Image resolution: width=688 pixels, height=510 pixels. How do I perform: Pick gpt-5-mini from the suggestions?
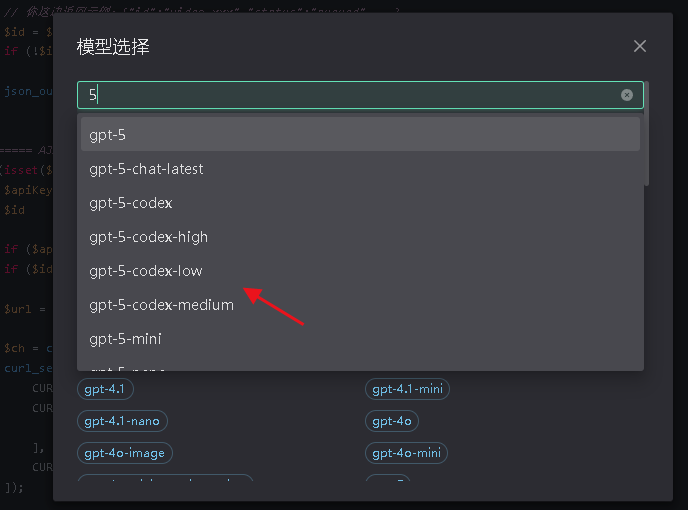click(360, 339)
